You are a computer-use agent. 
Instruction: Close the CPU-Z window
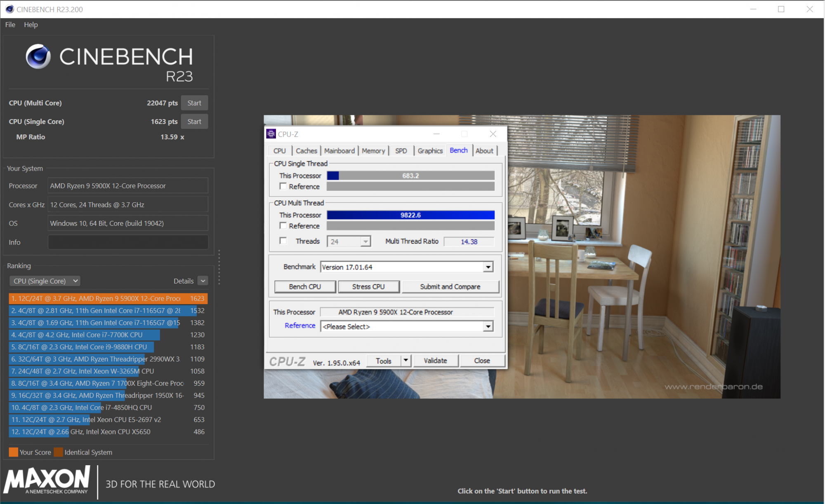click(493, 134)
